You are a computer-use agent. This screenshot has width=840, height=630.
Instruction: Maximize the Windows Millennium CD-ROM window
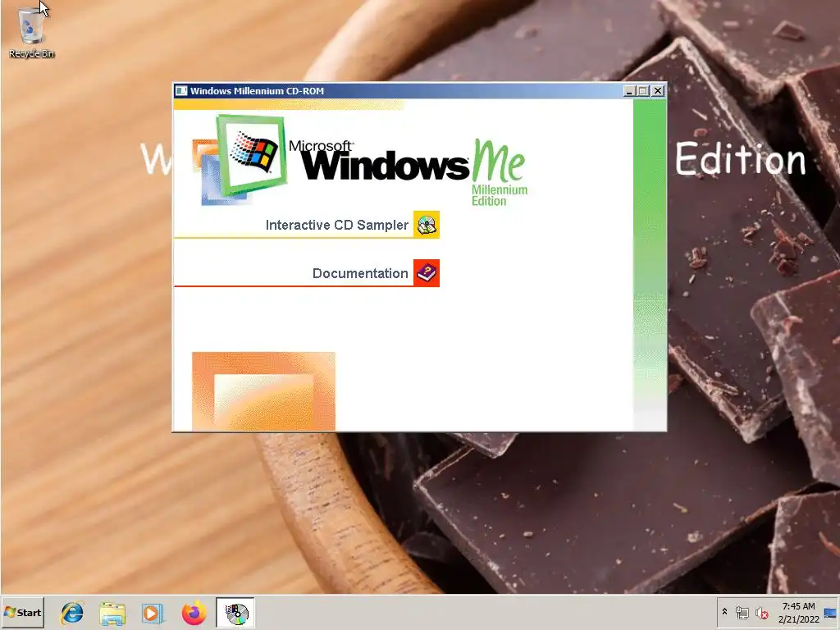click(x=643, y=91)
